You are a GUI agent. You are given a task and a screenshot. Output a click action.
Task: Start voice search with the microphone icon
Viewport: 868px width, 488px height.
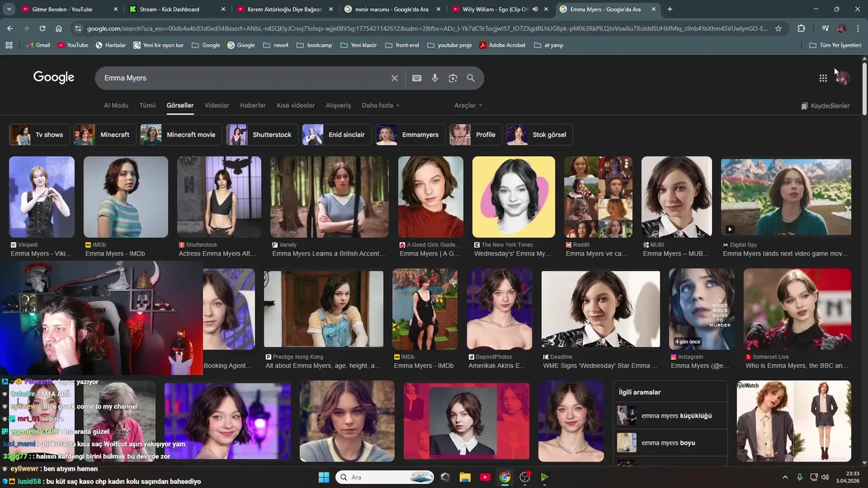coord(435,78)
